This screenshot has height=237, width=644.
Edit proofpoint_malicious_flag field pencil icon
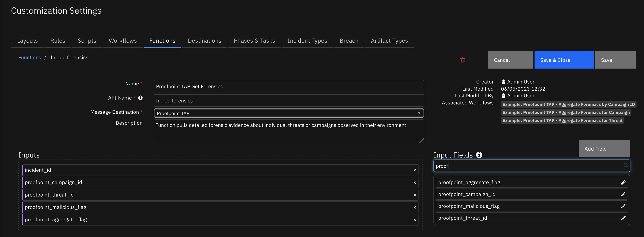pyautogui.click(x=623, y=206)
